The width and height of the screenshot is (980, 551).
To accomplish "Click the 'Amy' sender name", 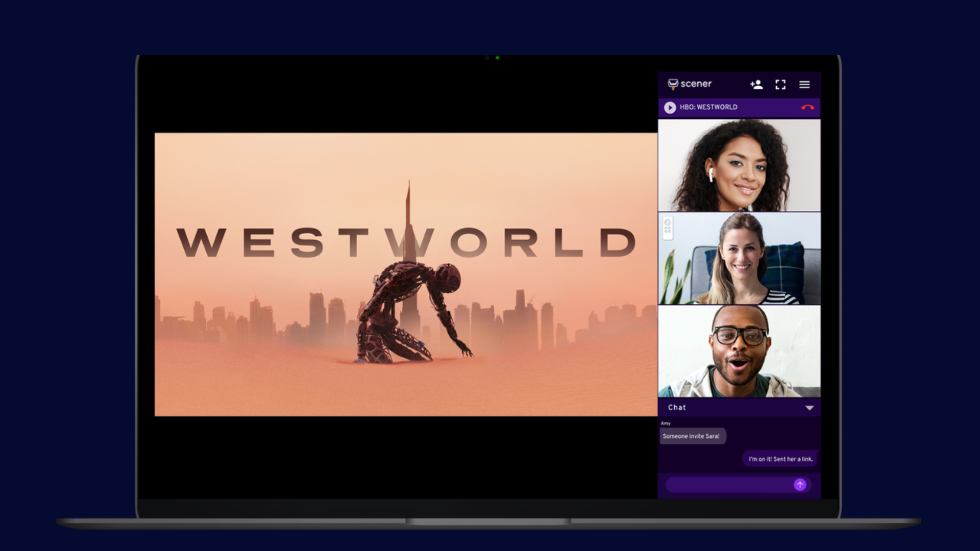I will coord(666,423).
